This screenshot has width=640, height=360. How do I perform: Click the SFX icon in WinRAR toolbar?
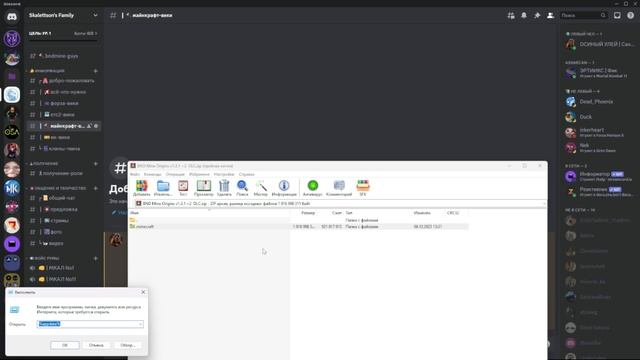pos(362,188)
